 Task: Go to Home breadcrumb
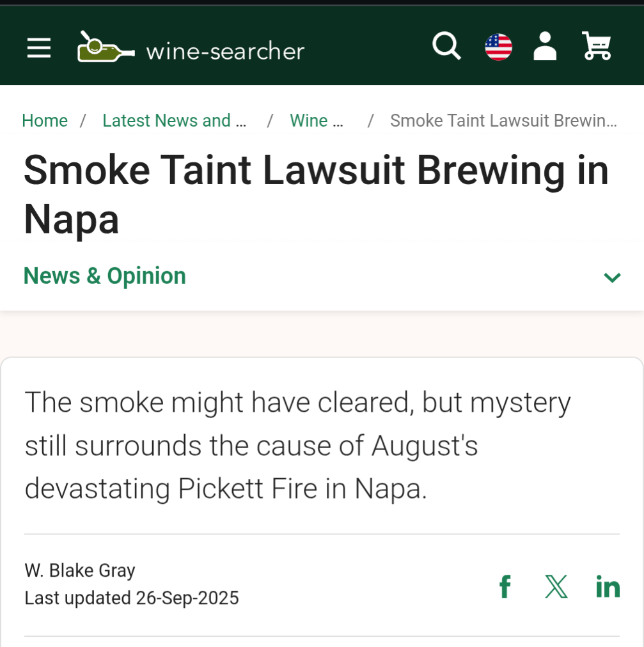[x=45, y=121]
